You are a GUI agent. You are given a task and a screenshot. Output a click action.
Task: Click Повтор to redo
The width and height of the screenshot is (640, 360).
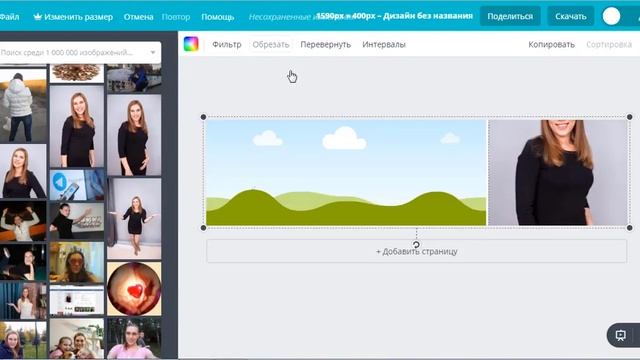176,17
